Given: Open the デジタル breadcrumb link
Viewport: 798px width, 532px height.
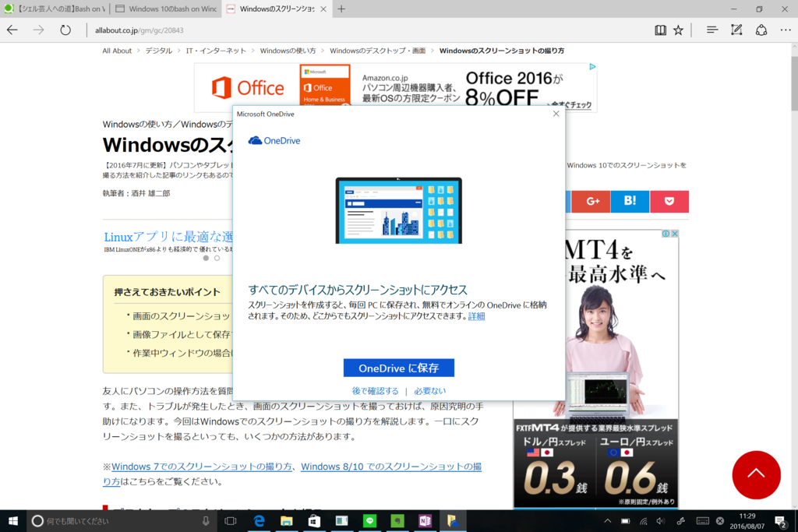Looking at the screenshot, I should pos(158,51).
